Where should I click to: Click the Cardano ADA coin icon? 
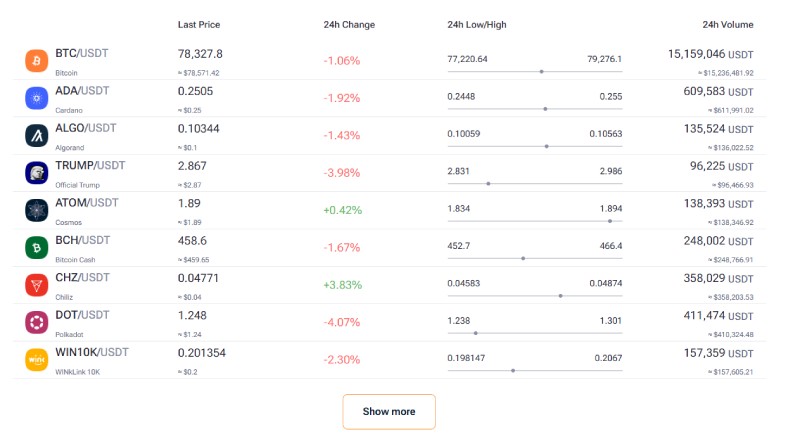[x=36, y=98]
